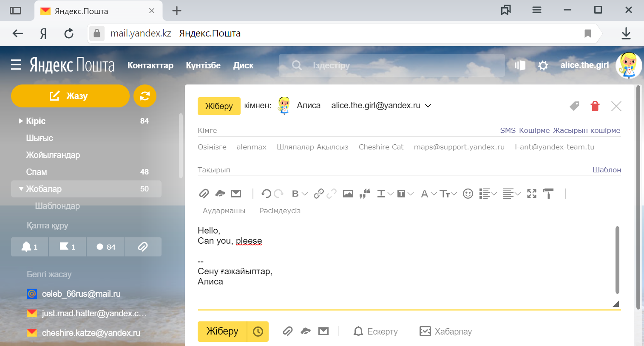
Task: Open Күнтізбе calendar in top menu
Action: click(x=203, y=65)
